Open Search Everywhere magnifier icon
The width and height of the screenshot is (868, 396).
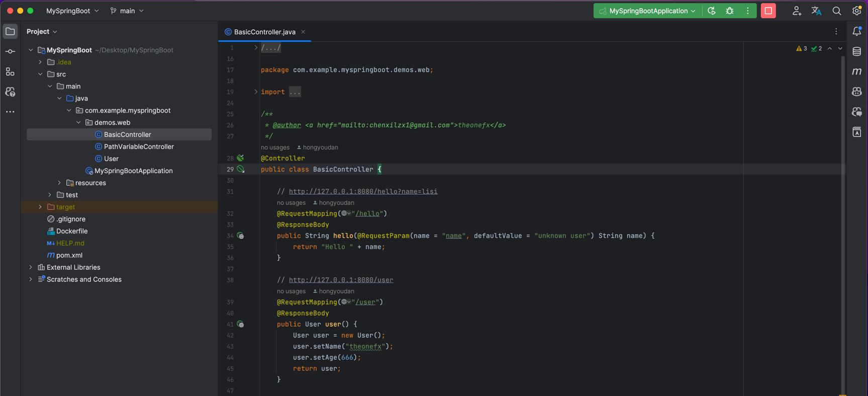pyautogui.click(x=836, y=11)
